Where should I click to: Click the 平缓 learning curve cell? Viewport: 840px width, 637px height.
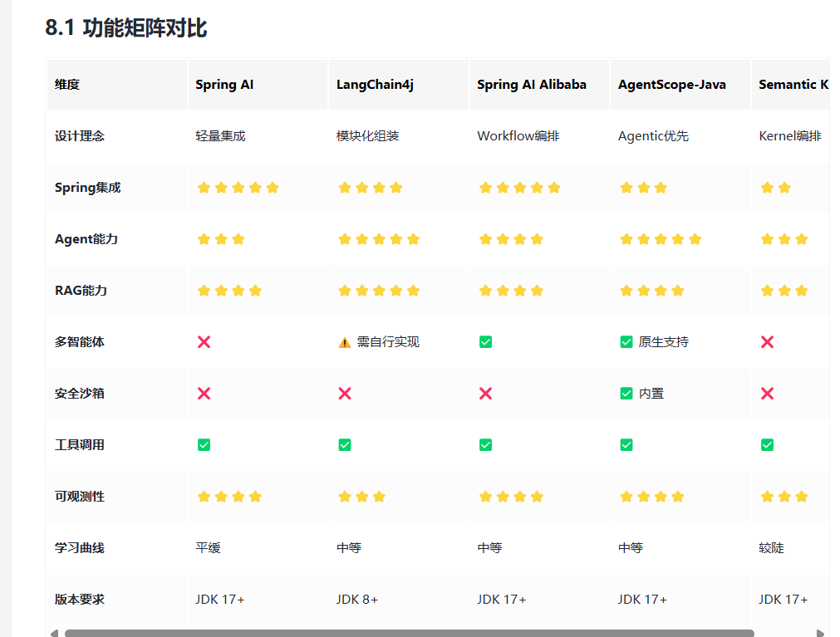pos(208,547)
